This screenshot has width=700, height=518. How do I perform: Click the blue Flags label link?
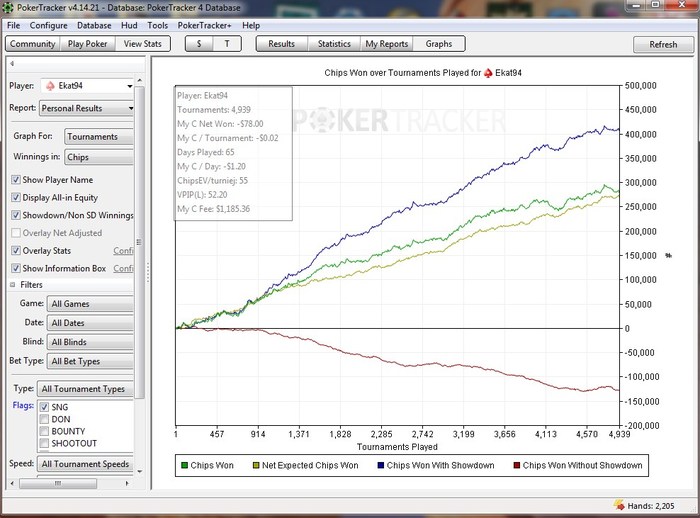click(23, 405)
